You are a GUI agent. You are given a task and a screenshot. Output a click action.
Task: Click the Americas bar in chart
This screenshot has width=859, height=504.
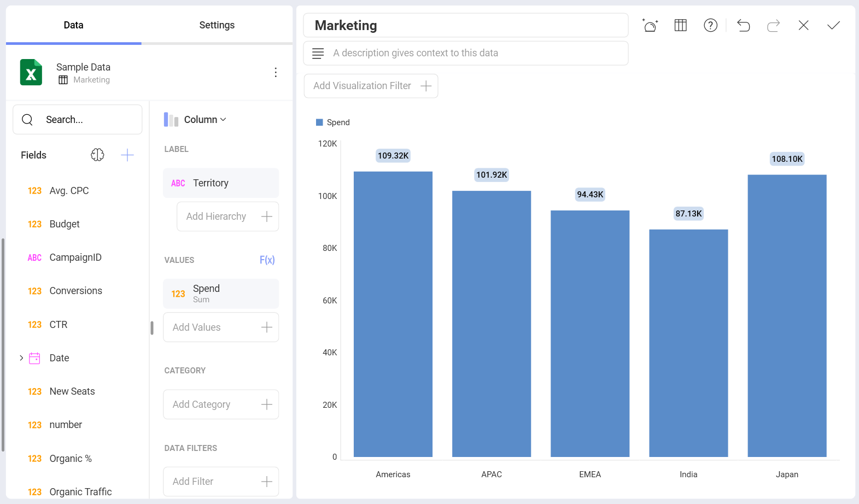point(393,314)
